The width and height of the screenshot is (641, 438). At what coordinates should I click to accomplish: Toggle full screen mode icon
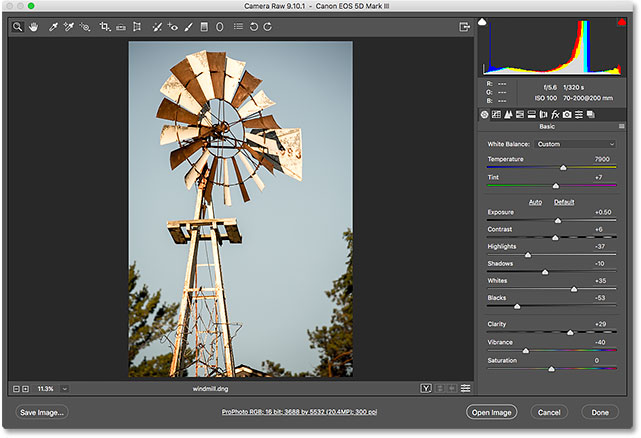click(464, 27)
